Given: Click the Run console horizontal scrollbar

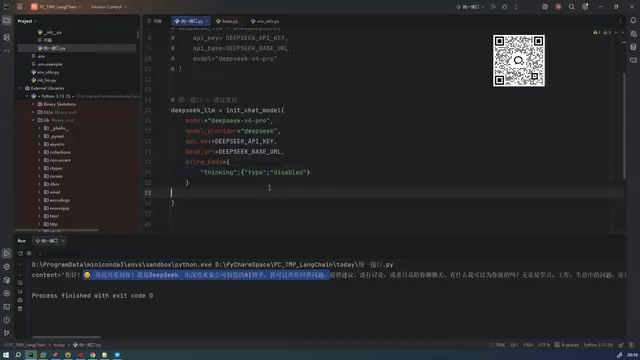Looking at the screenshot, I should coord(67,337).
